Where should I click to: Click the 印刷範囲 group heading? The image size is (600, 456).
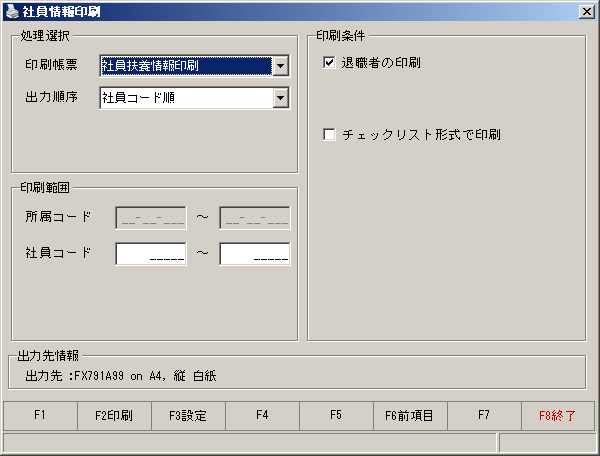(45, 187)
